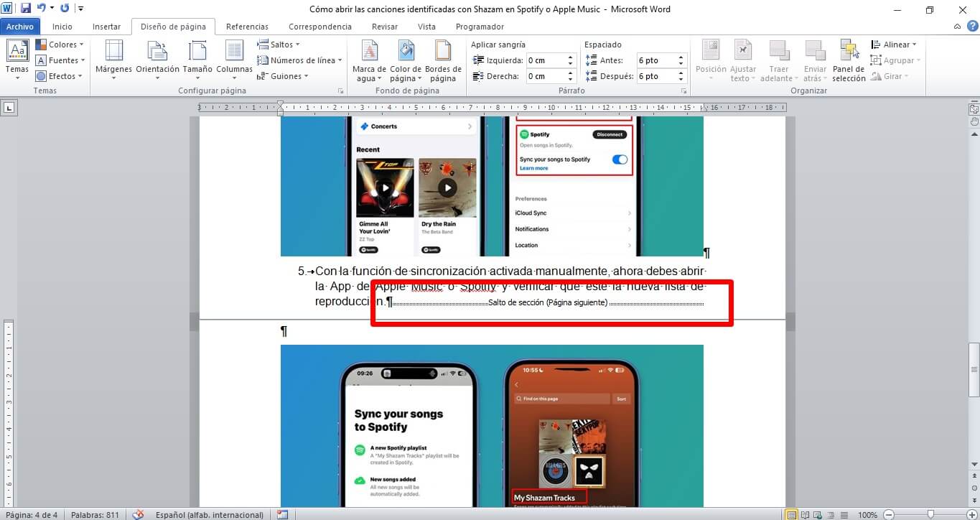
Task: Open the Temas gallery
Action: point(17,60)
